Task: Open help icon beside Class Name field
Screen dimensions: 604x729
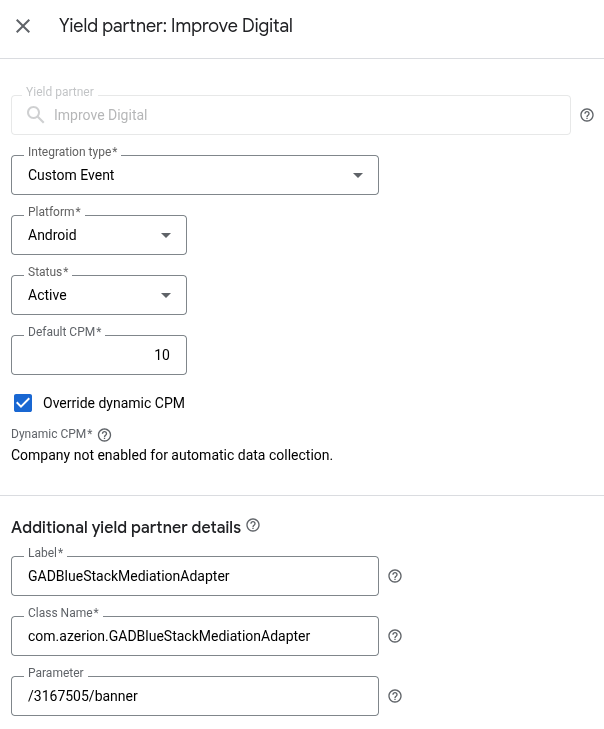Action: click(395, 636)
